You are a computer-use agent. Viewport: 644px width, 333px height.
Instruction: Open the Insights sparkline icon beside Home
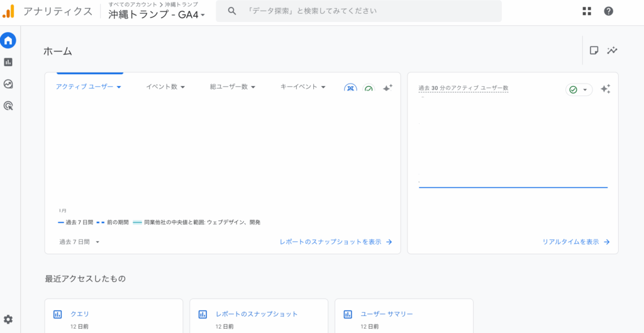[613, 50]
